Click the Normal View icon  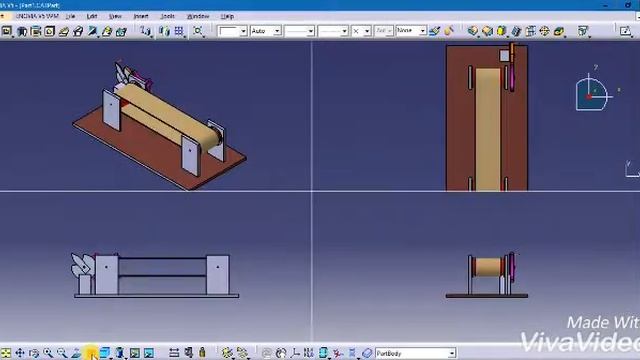pyautogui.click(x=76, y=353)
